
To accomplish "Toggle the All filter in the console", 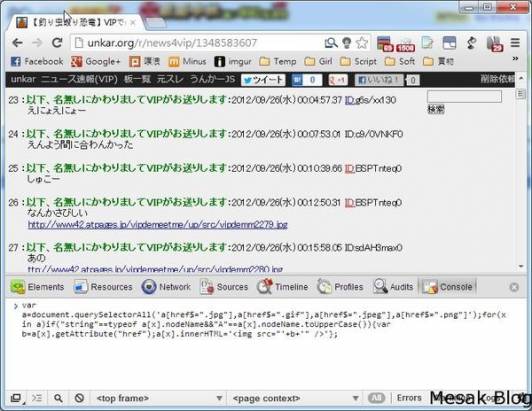I will [x=376, y=398].
